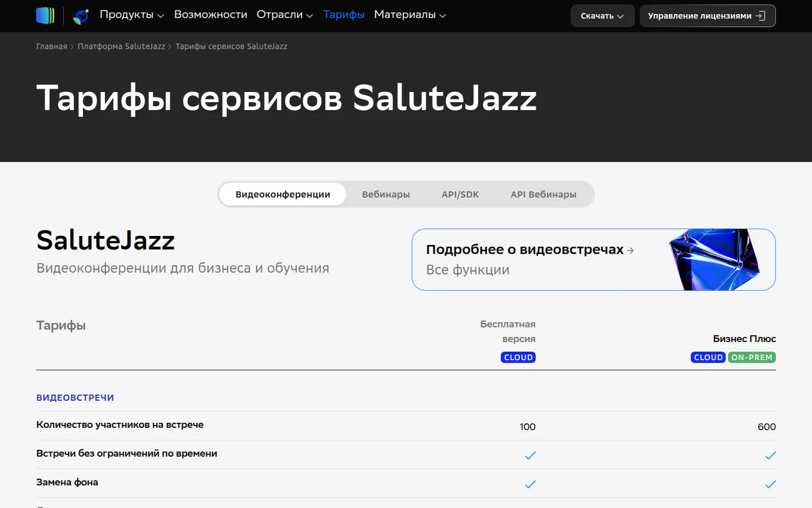
Task: Click Видеоконференции для бизнеса и обучения subtitle
Action: [183, 268]
